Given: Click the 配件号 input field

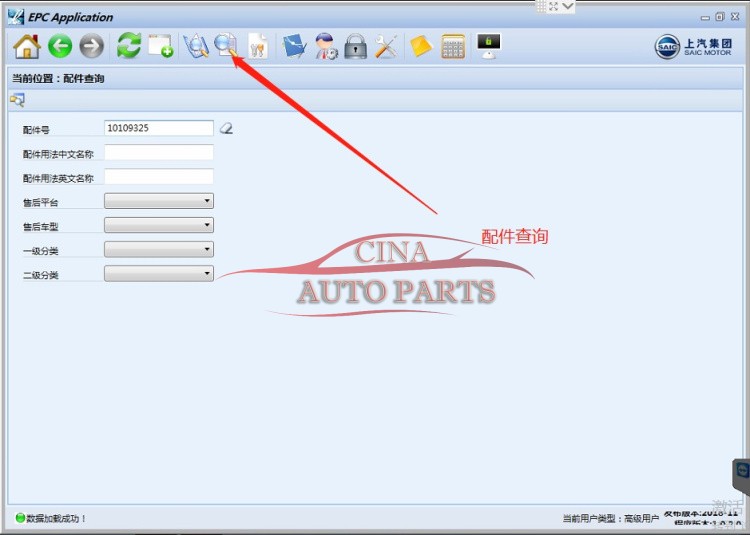Looking at the screenshot, I should coord(158,128).
